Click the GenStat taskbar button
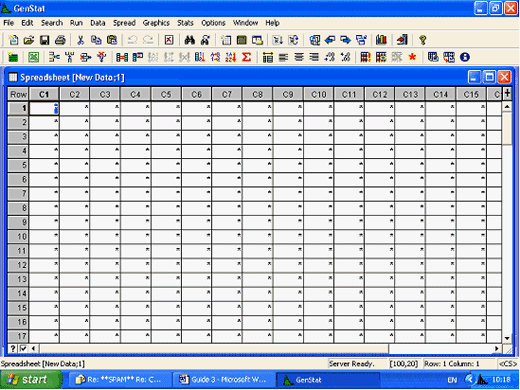The width and height of the screenshot is (520, 390). 328,380
